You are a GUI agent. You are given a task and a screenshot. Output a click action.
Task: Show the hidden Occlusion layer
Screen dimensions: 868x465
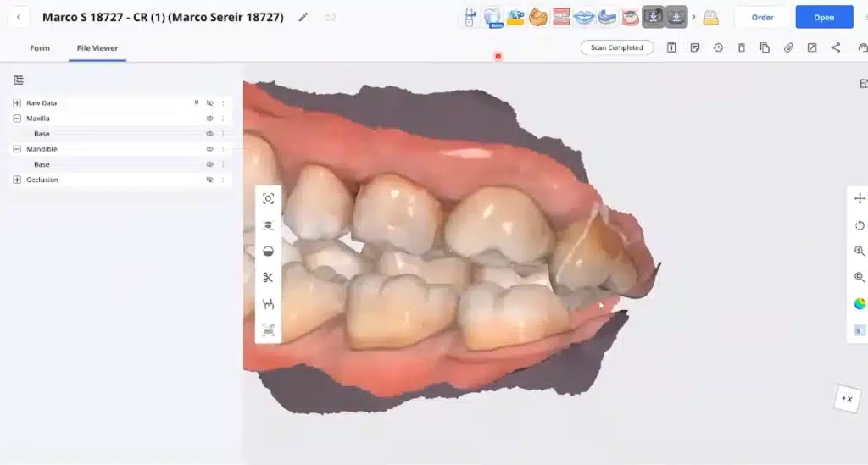pyautogui.click(x=210, y=180)
